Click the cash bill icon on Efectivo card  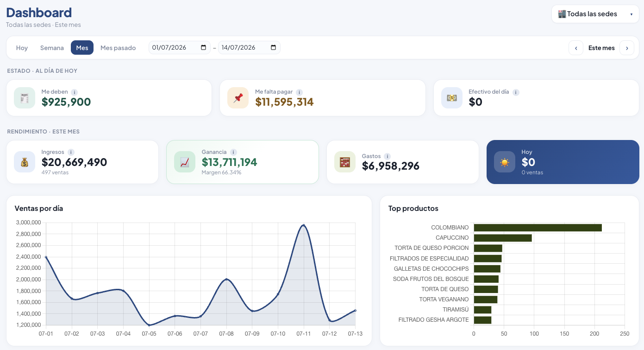click(452, 98)
